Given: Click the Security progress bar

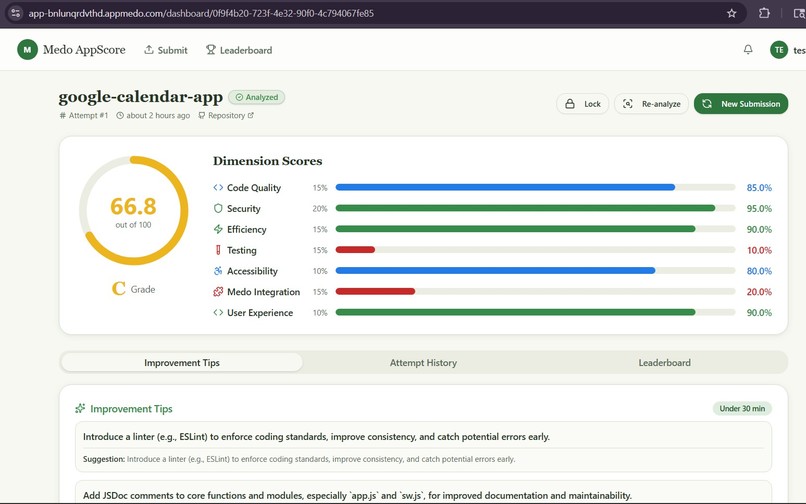Looking at the screenshot, I should 535,208.
